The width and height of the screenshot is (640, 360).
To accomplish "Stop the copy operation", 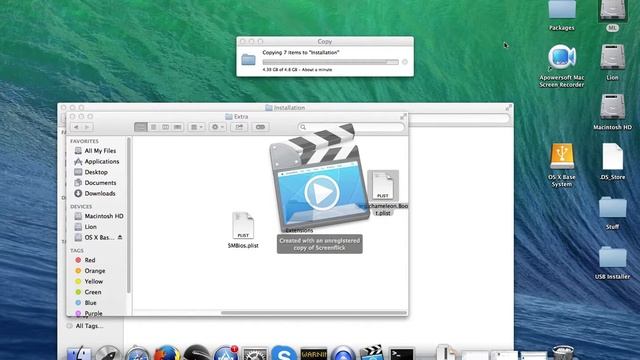I will [x=404, y=62].
